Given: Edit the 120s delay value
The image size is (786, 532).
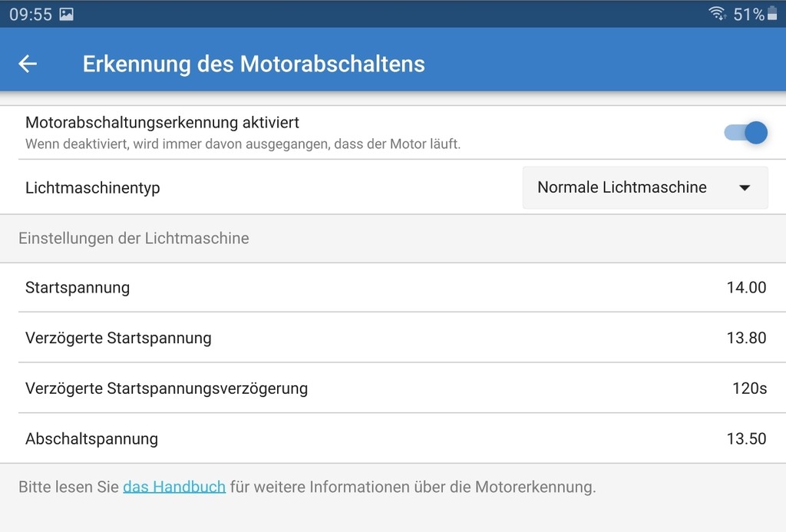Looking at the screenshot, I should point(749,388).
